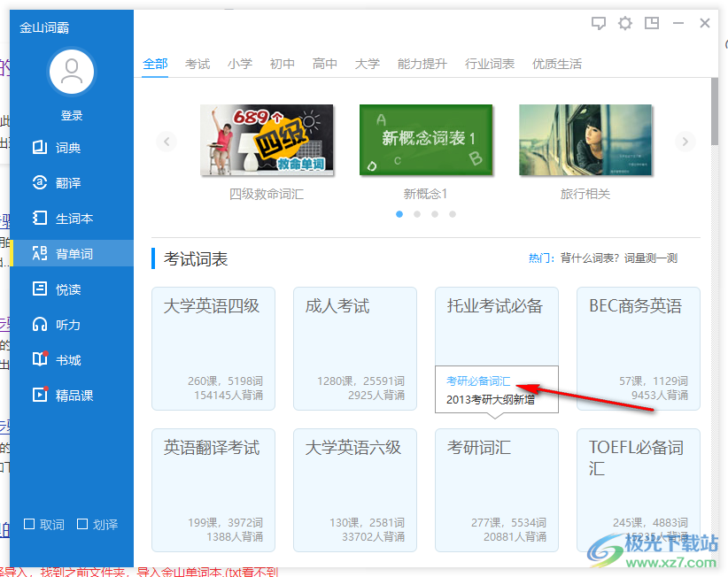Image resolution: width=728 pixels, height=577 pixels.
Task: Click the 新概念1 caption text
Action: tap(425, 194)
